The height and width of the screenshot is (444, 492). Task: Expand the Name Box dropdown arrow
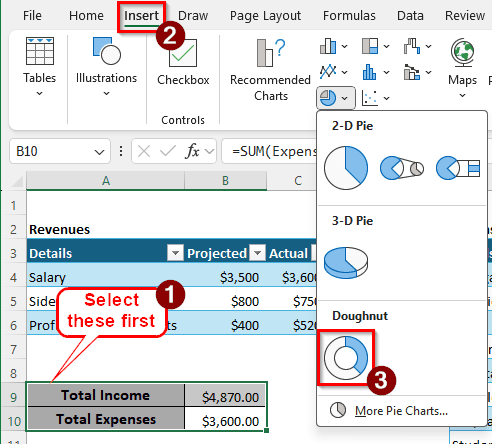click(99, 152)
